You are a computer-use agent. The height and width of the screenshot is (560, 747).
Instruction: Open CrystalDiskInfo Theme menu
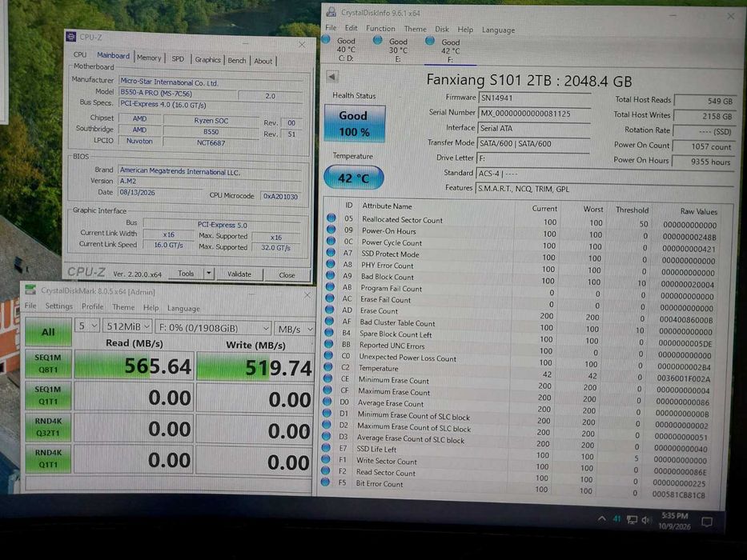coord(415,29)
